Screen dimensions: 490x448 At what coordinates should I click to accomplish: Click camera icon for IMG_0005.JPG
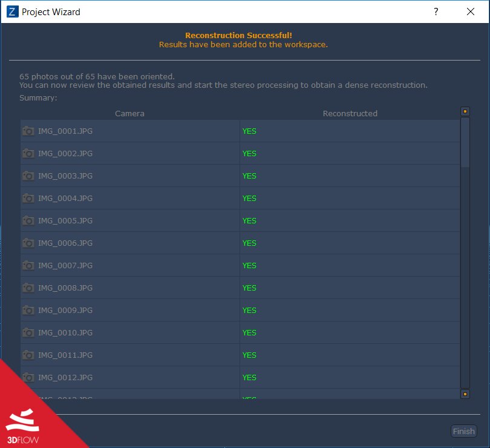coord(28,220)
